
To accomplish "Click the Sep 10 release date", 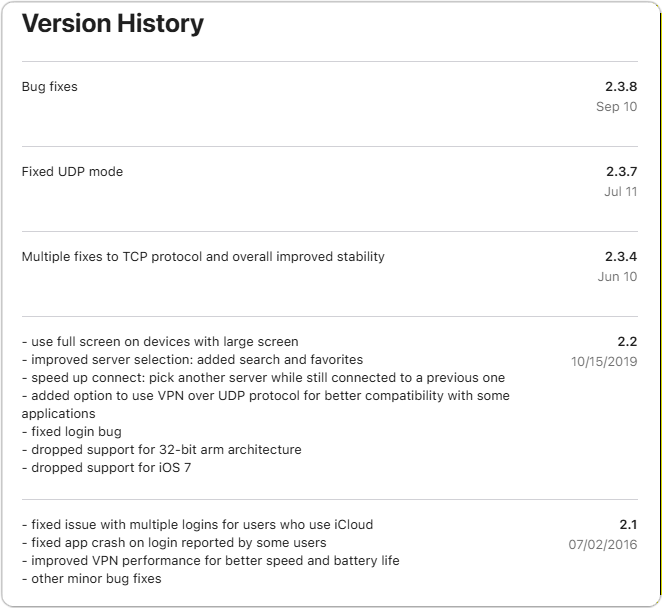I will (x=616, y=107).
